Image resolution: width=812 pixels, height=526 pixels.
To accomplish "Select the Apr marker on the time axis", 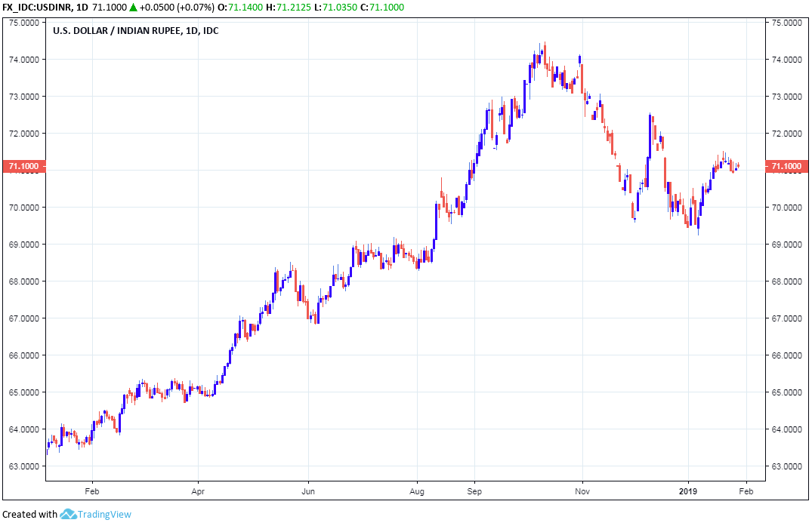I will click(198, 490).
